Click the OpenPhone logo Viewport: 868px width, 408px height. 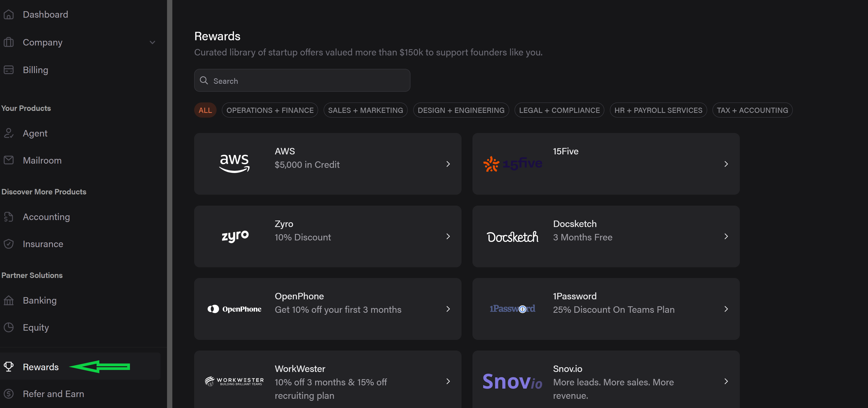pos(234,309)
